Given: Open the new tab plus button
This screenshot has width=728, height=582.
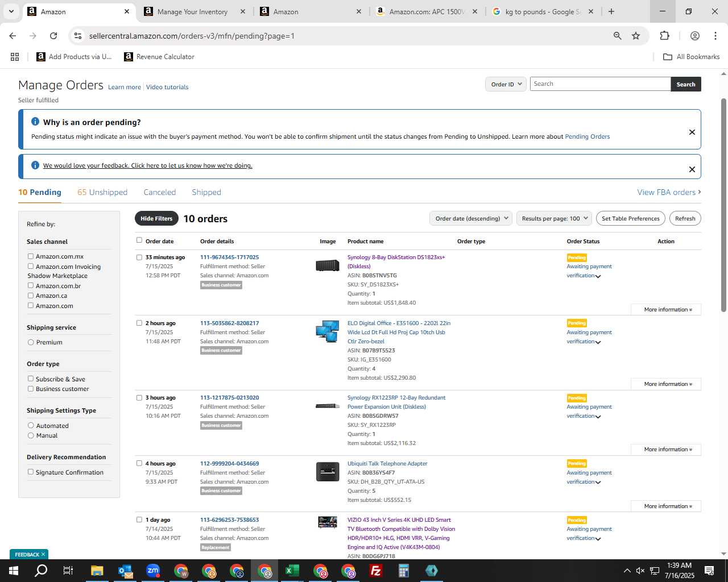Looking at the screenshot, I should [x=611, y=11].
